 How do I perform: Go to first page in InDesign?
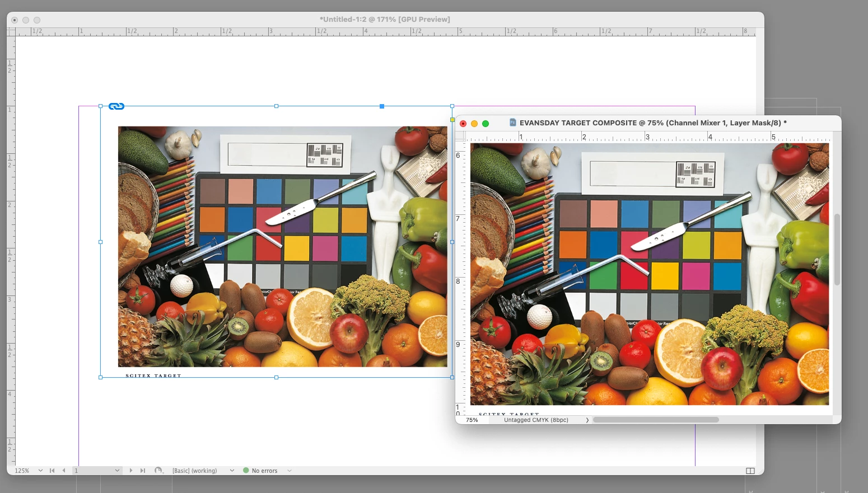[52, 471]
